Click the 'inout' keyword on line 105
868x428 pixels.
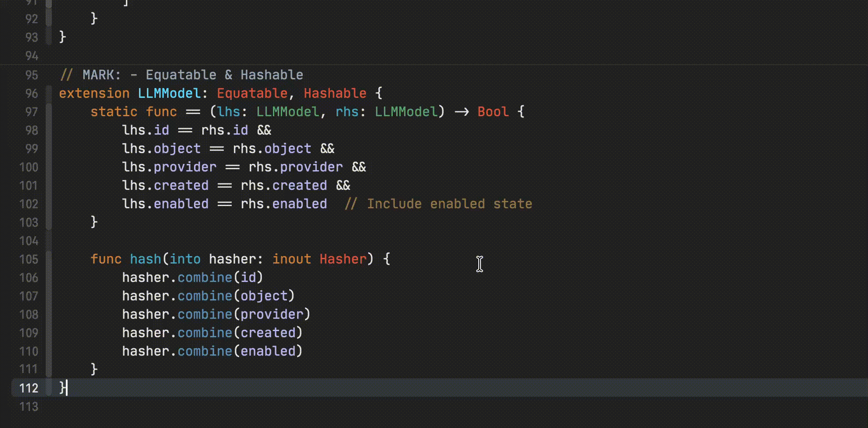pos(292,259)
